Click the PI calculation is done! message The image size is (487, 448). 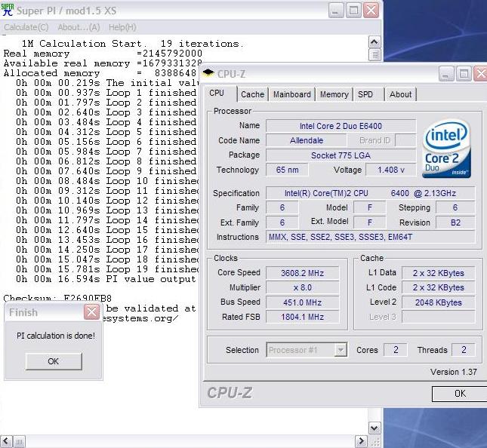coord(56,336)
